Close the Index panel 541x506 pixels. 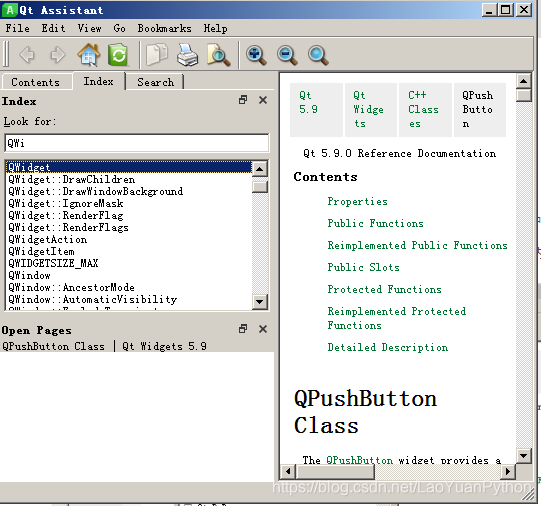tap(263, 100)
